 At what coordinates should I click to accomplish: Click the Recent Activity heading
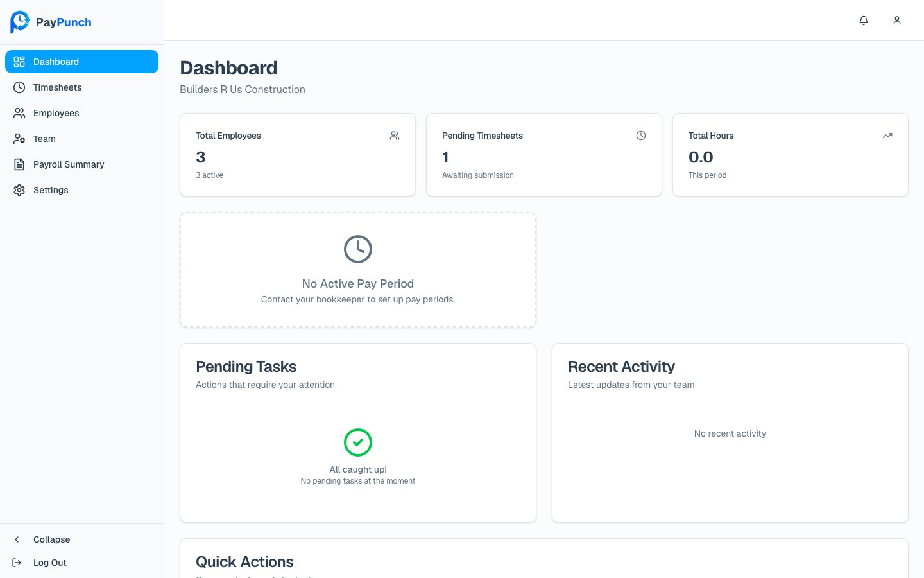pos(622,367)
